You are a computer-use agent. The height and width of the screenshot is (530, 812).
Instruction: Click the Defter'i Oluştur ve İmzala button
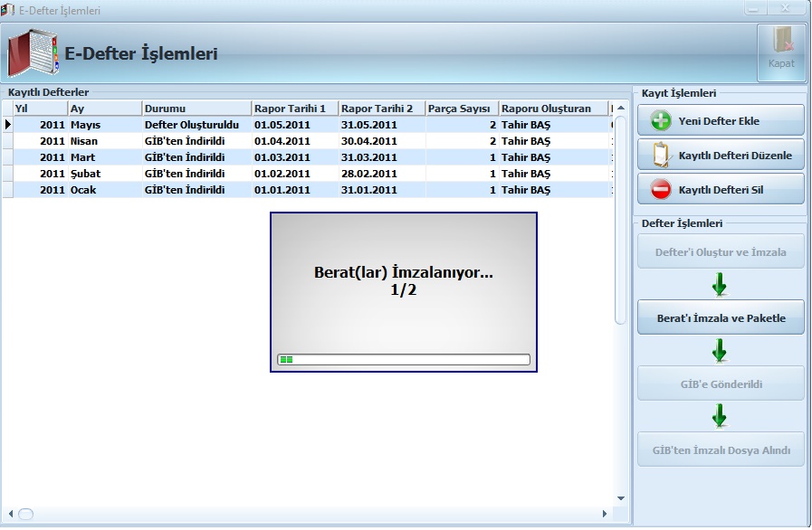pyautogui.click(x=721, y=252)
